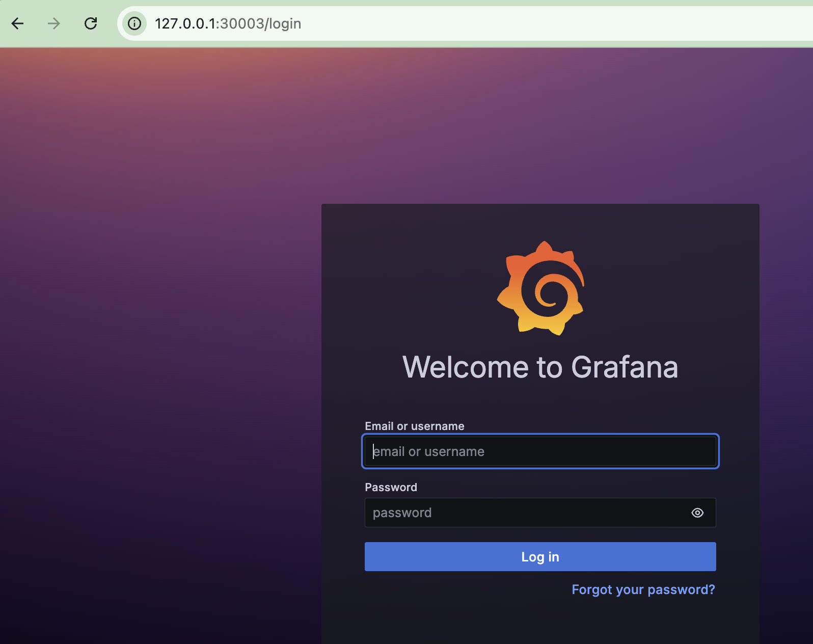Open Forgot your password link
Image resolution: width=813 pixels, height=644 pixels.
(x=643, y=590)
